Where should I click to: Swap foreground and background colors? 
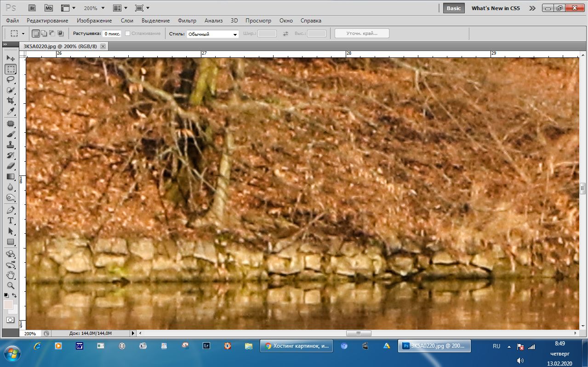(15, 295)
